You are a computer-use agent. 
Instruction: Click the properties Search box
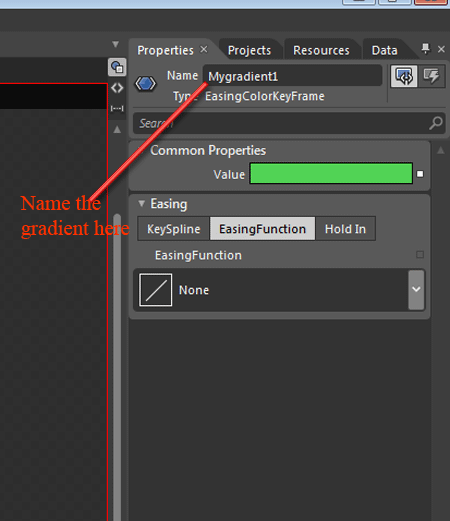coord(289,123)
